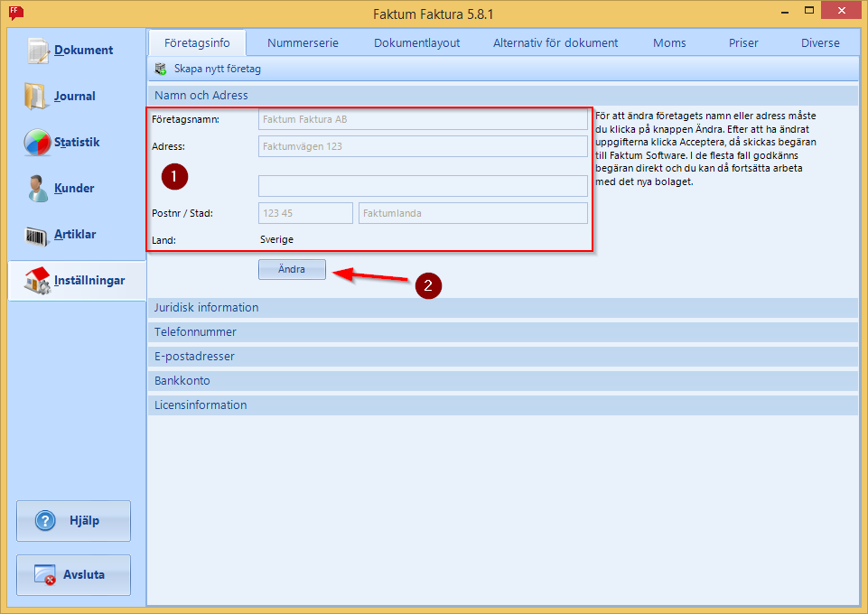This screenshot has width=868, height=614.
Task: Click the Faktum Faktura app logo
Action: 15,12
